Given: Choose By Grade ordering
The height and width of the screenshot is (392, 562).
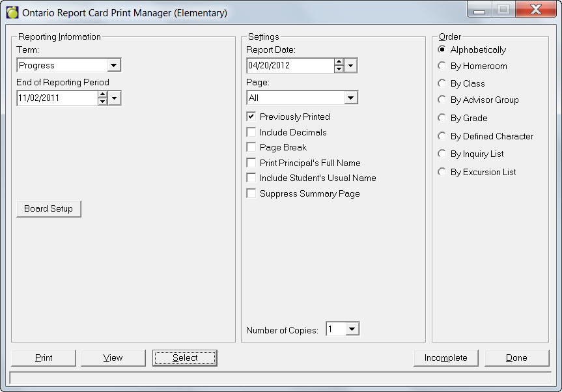Looking at the screenshot, I should pyautogui.click(x=443, y=118).
